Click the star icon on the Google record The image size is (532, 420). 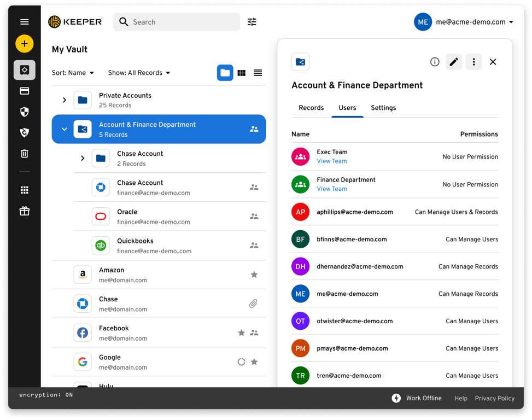[254, 362]
